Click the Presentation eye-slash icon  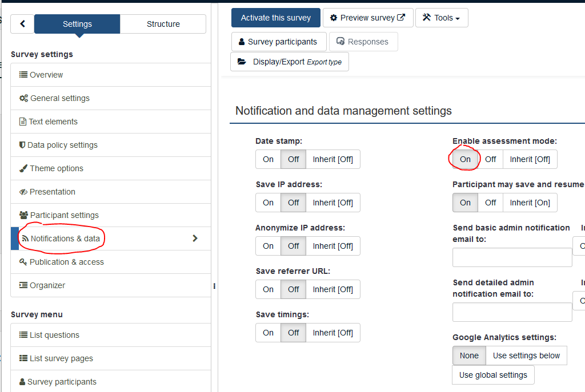click(x=23, y=192)
